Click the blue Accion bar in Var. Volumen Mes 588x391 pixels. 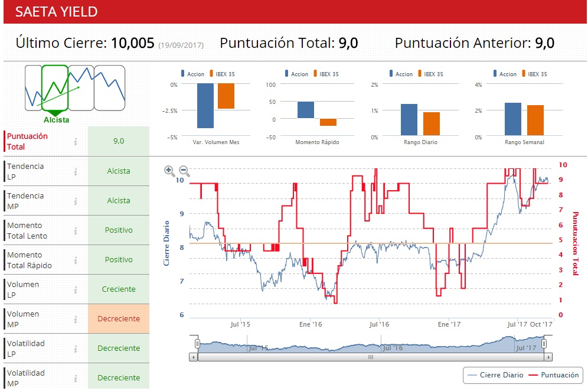click(205, 106)
